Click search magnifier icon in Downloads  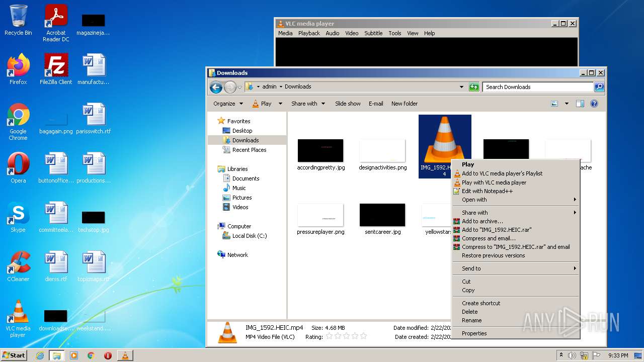[x=599, y=87]
